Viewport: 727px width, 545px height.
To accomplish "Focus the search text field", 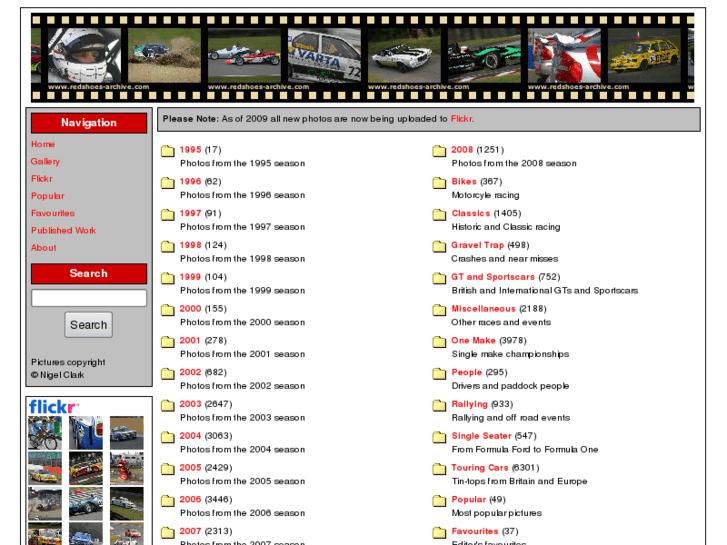I will click(x=89, y=298).
